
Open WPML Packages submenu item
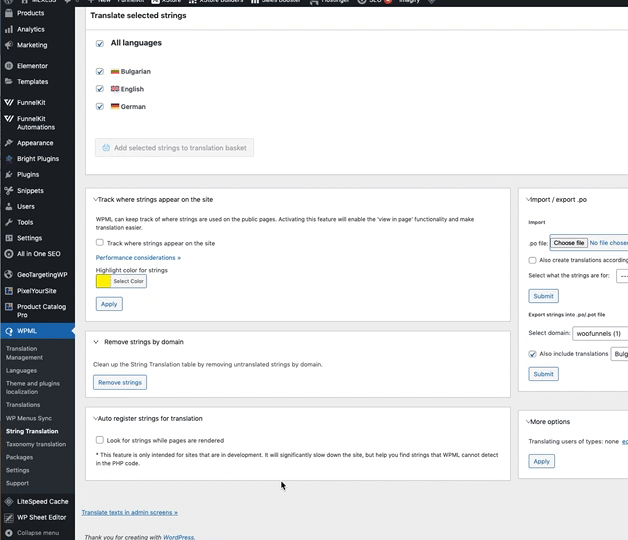19,457
